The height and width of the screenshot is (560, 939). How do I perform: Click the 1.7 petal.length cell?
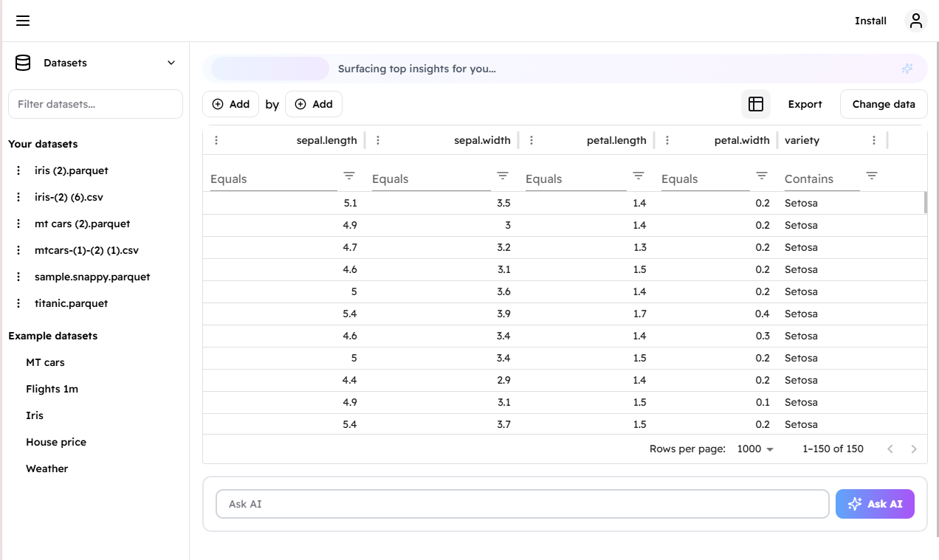586,314
